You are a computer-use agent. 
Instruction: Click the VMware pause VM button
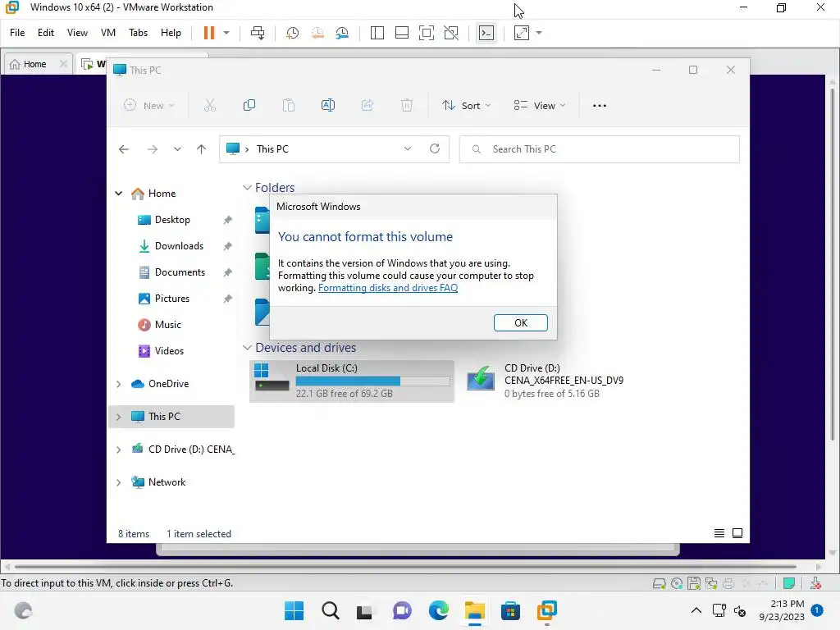[209, 33]
